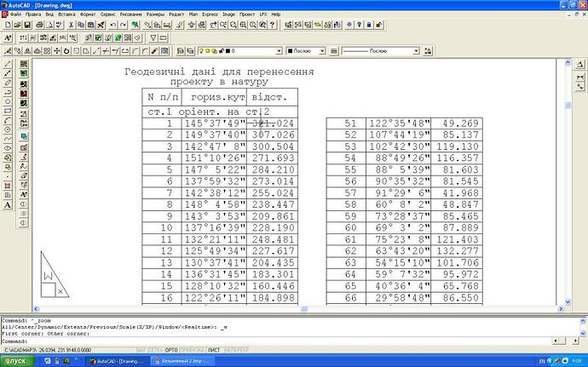Toggle ЛИСТ mode in status bar

coord(214,350)
